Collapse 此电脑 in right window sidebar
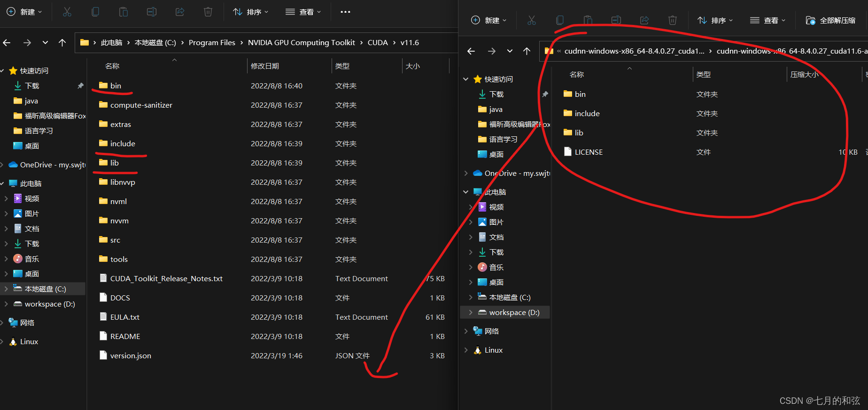 coord(465,192)
